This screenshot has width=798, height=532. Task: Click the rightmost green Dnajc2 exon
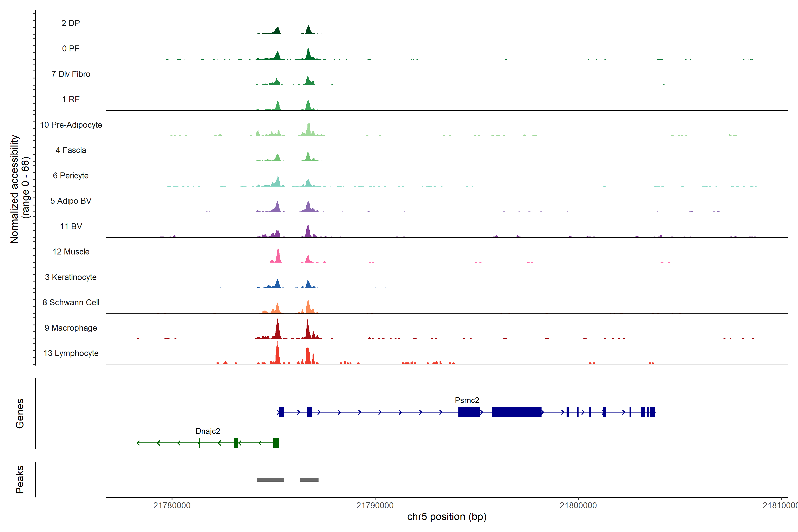point(276,443)
